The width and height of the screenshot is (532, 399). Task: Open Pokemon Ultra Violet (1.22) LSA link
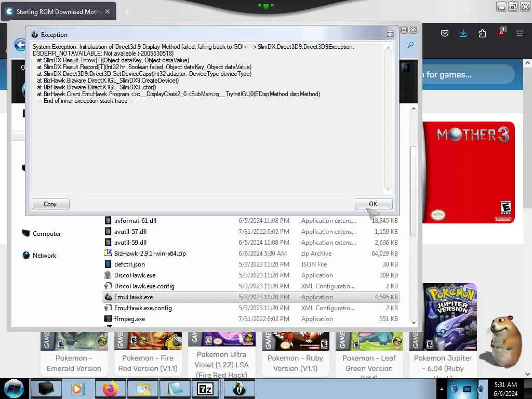pyautogui.click(x=221, y=364)
